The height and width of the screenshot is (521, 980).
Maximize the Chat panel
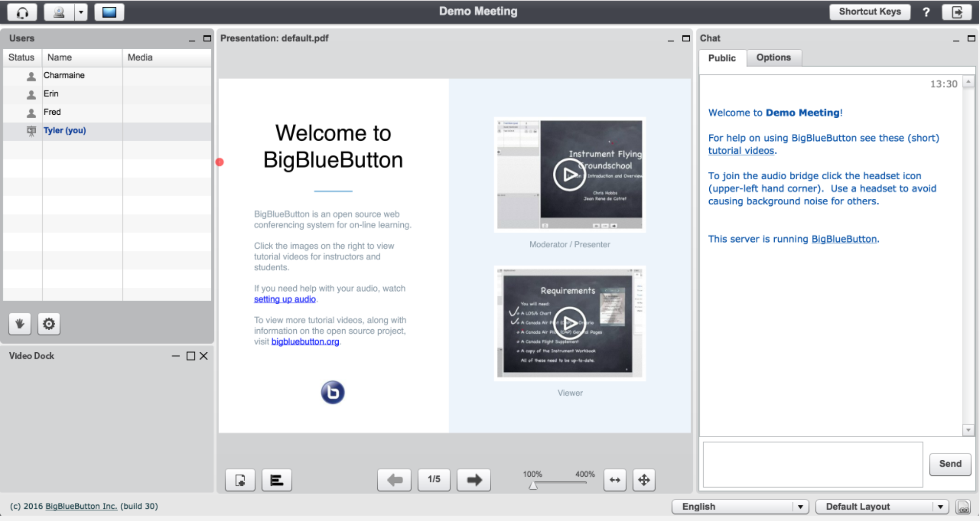click(x=971, y=39)
